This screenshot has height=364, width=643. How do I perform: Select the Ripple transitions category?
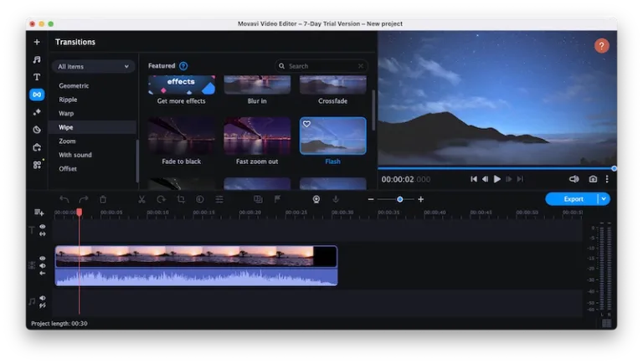pos(68,100)
